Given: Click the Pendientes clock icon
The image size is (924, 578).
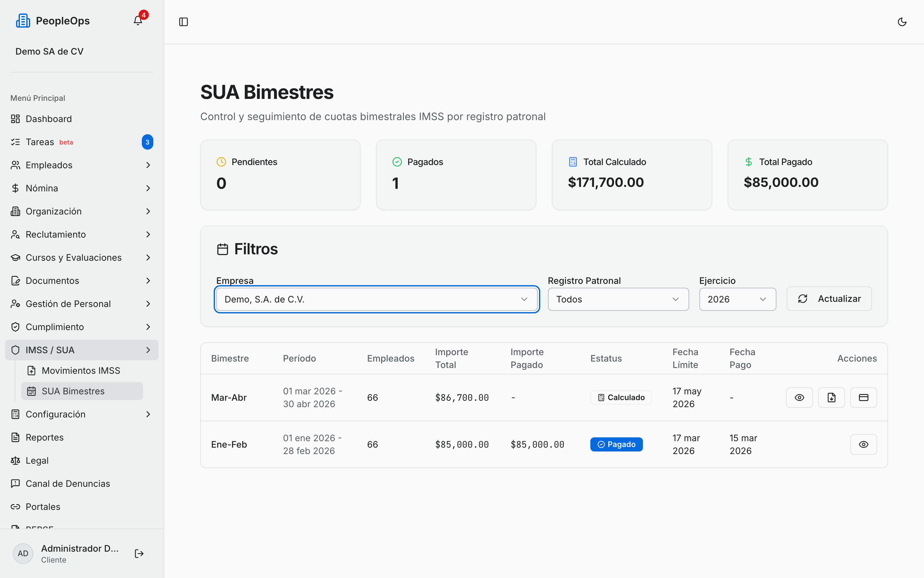Looking at the screenshot, I should (x=221, y=162).
